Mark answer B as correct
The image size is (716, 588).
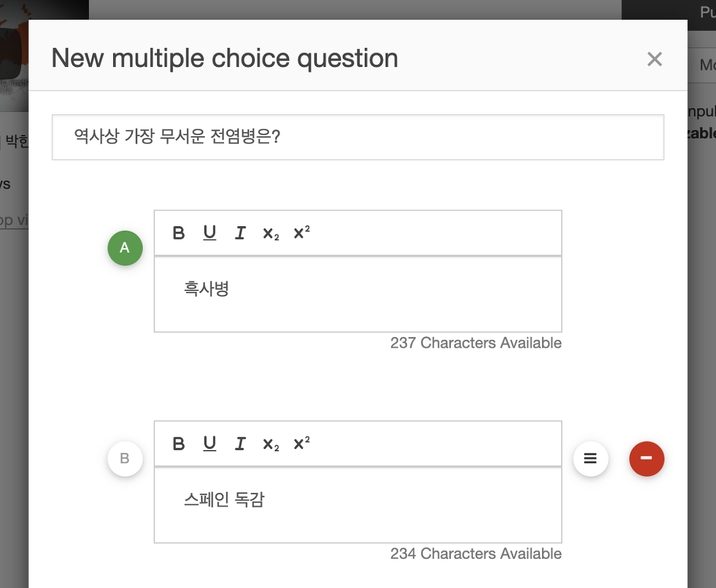[x=125, y=459]
